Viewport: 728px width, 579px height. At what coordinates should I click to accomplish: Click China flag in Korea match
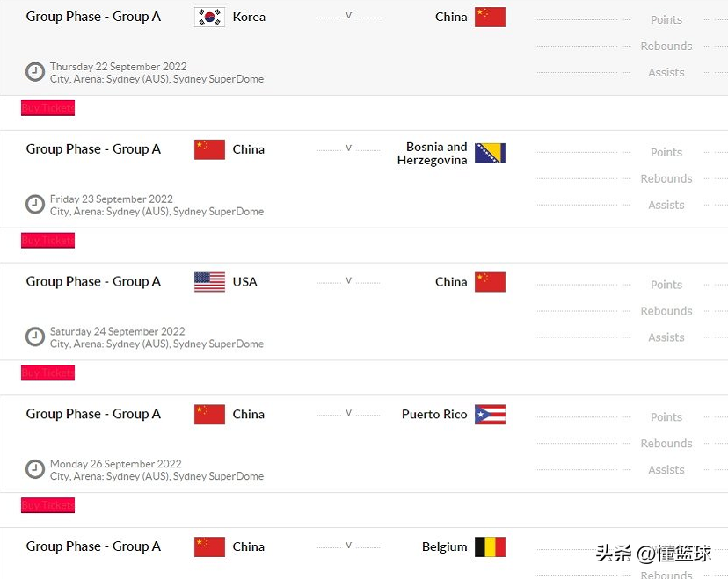[x=490, y=17]
